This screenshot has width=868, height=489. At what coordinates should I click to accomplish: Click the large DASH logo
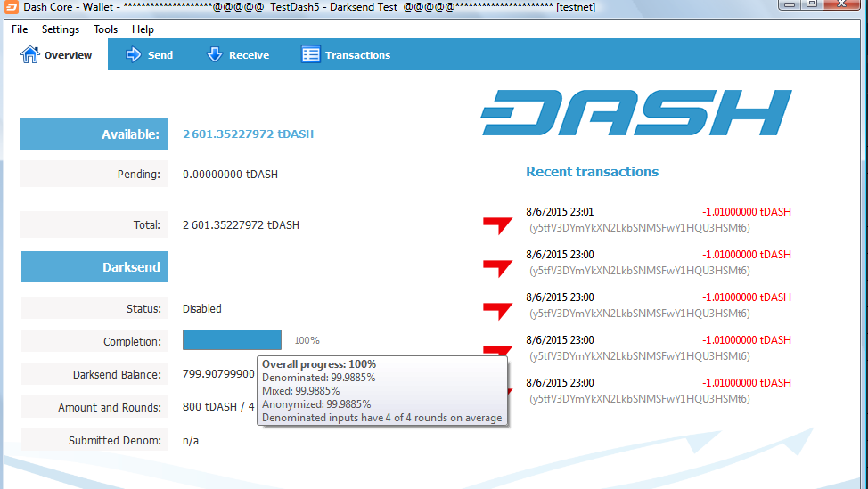click(x=636, y=113)
